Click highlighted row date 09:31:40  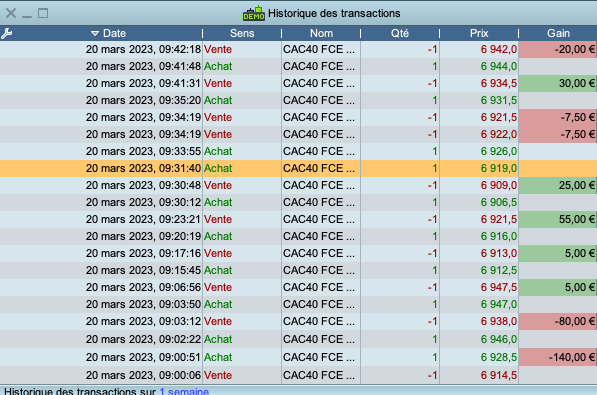pyautogui.click(x=143, y=168)
